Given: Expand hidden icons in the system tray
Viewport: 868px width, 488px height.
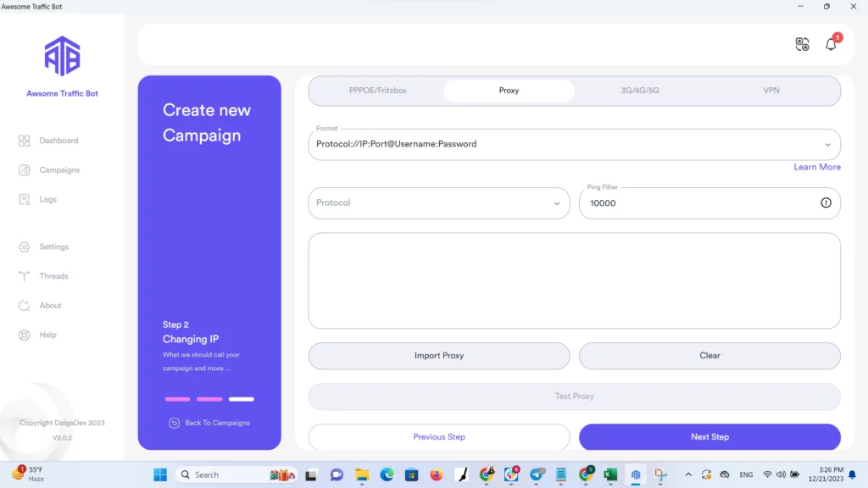Looking at the screenshot, I should coord(688,474).
